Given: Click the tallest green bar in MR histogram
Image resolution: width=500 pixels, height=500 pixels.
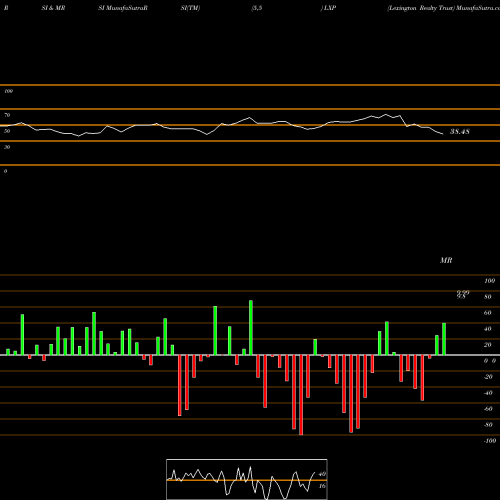Looking at the screenshot, I should point(251,328).
